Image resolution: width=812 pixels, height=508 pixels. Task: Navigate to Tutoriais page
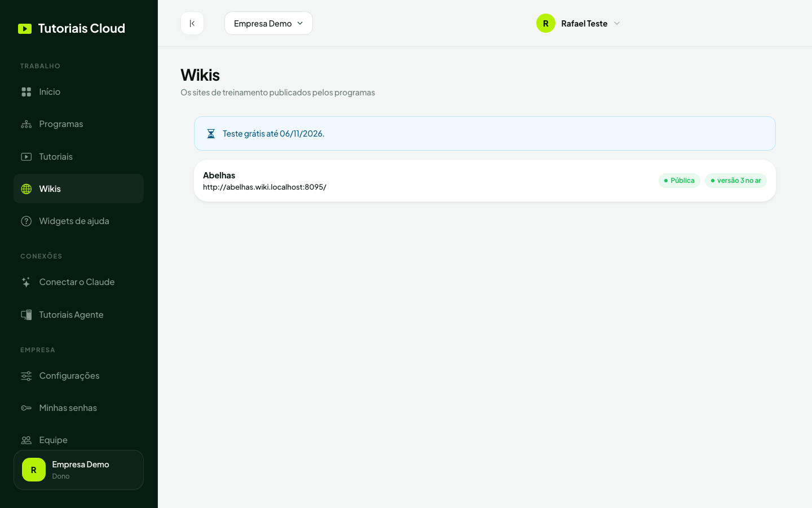tap(78, 156)
